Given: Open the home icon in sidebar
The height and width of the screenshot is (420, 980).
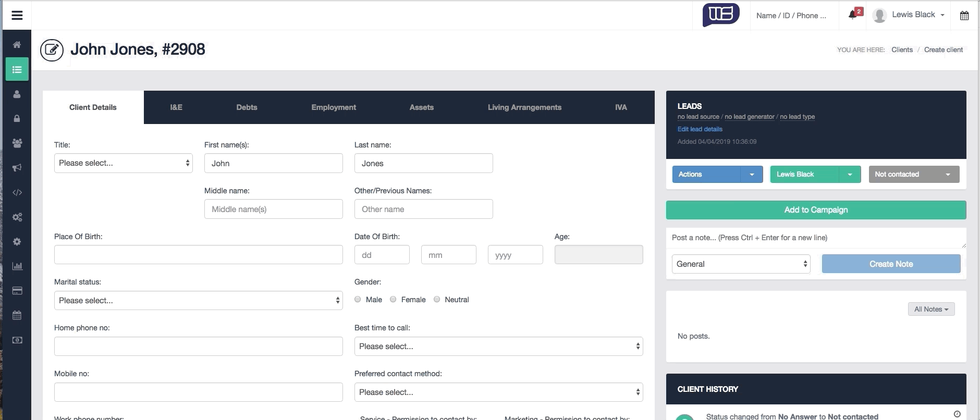Looking at the screenshot, I should pos(17,45).
